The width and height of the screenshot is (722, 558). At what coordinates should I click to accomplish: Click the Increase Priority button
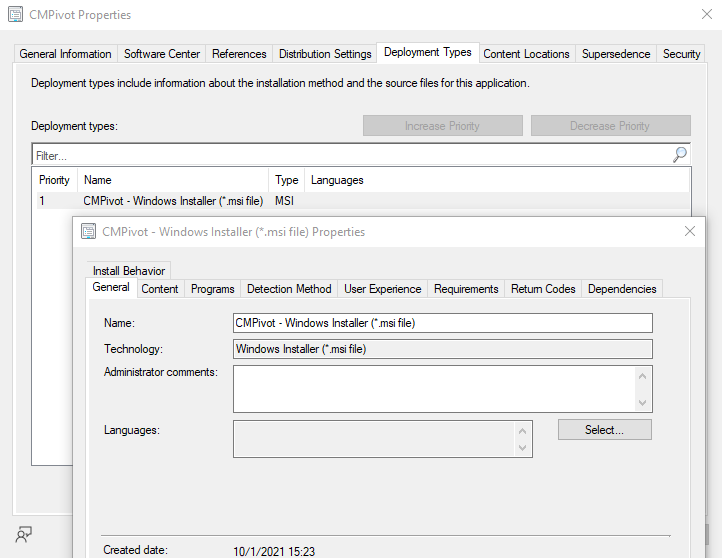click(x=442, y=126)
